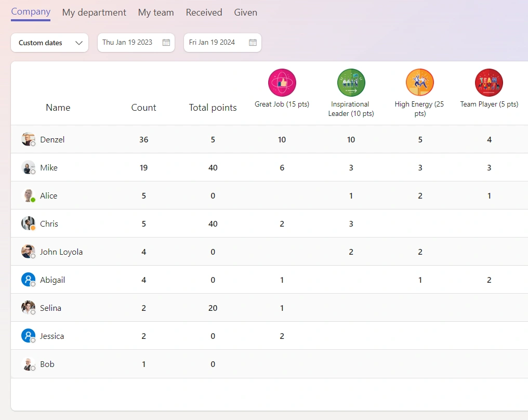The width and height of the screenshot is (528, 420).
Task: Select the name Mike
Action: (49, 167)
